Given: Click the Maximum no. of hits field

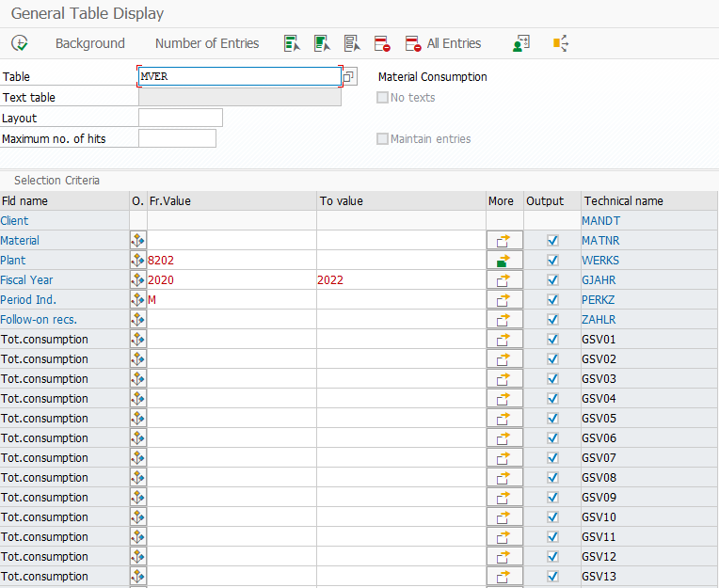Looking at the screenshot, I should point(177,138).
